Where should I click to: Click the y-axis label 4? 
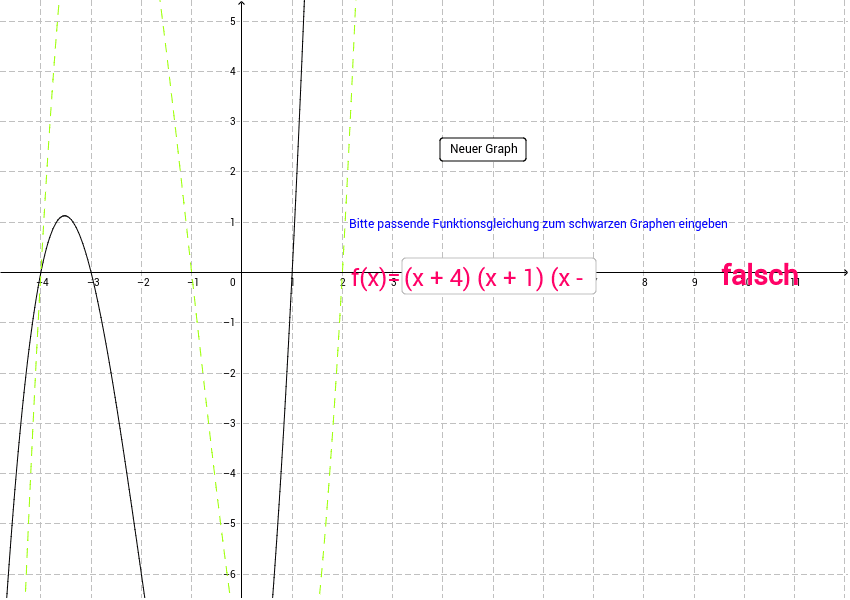(233, 71)
